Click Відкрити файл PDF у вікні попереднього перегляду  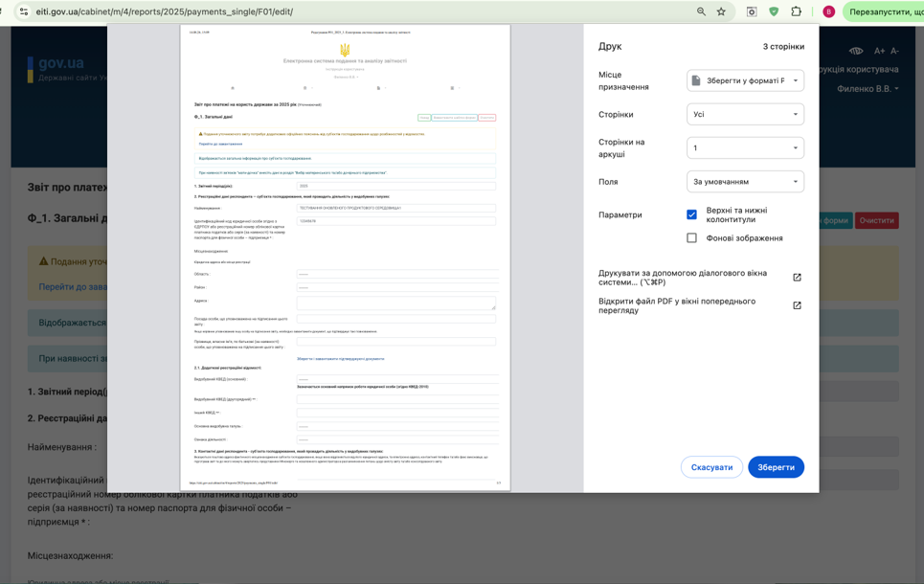tap(677, 305)
